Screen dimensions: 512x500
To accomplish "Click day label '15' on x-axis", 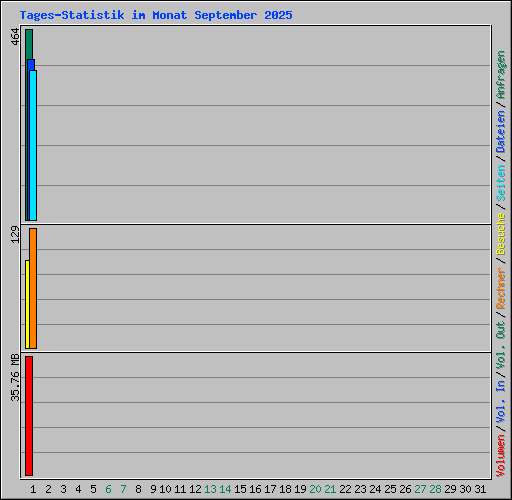I will coord(240,489).
